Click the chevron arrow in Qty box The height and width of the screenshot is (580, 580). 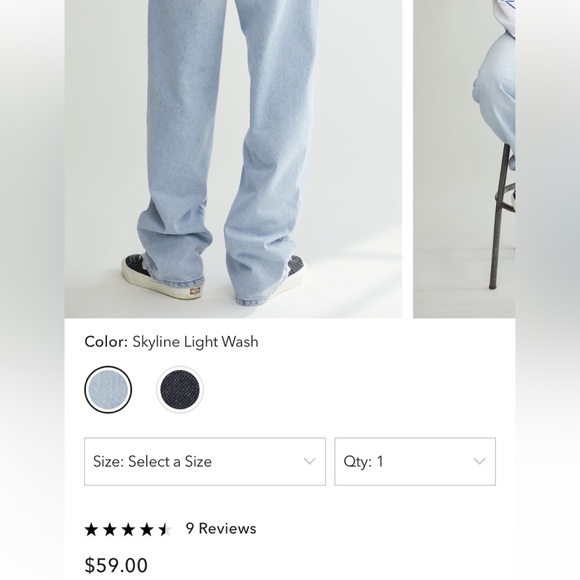tap(479, 461)
